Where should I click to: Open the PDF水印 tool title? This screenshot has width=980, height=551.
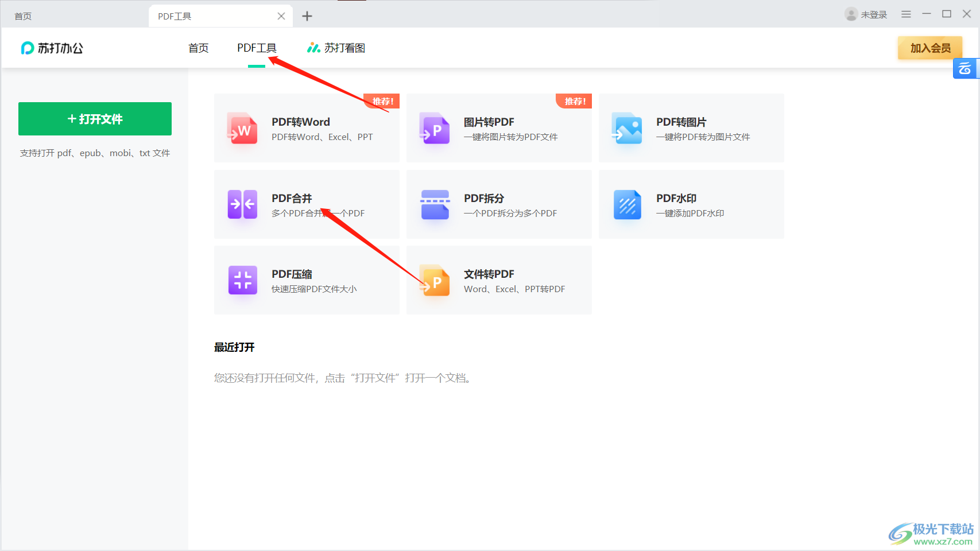(x=676, y=198)
